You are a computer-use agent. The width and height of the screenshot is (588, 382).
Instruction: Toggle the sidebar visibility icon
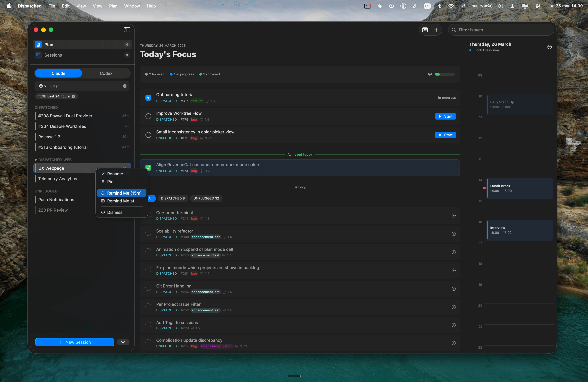tap(127, 30)
